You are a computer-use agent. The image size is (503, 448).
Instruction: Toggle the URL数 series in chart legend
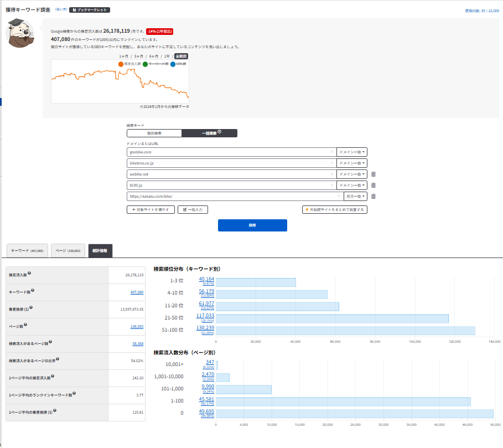point(173,64)
